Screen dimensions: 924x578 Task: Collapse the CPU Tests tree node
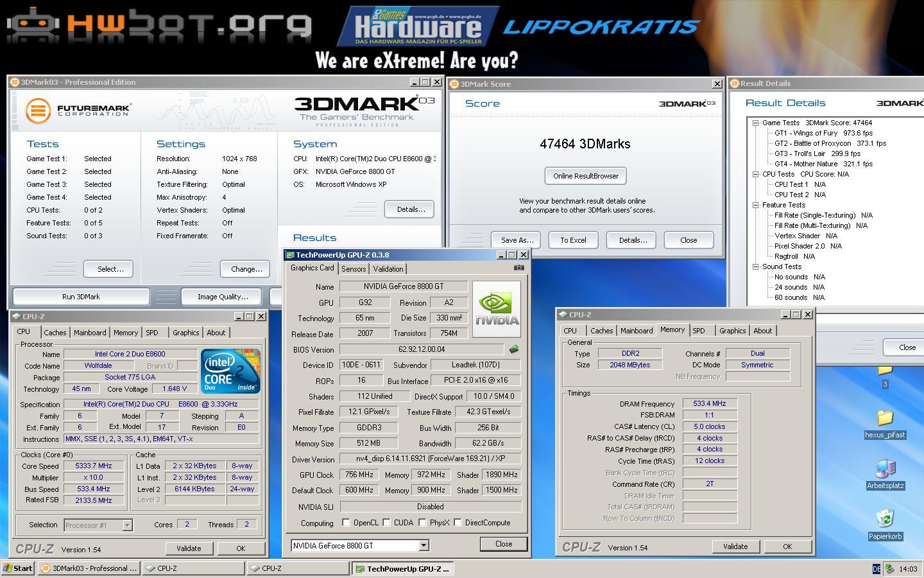coord(756,174)
